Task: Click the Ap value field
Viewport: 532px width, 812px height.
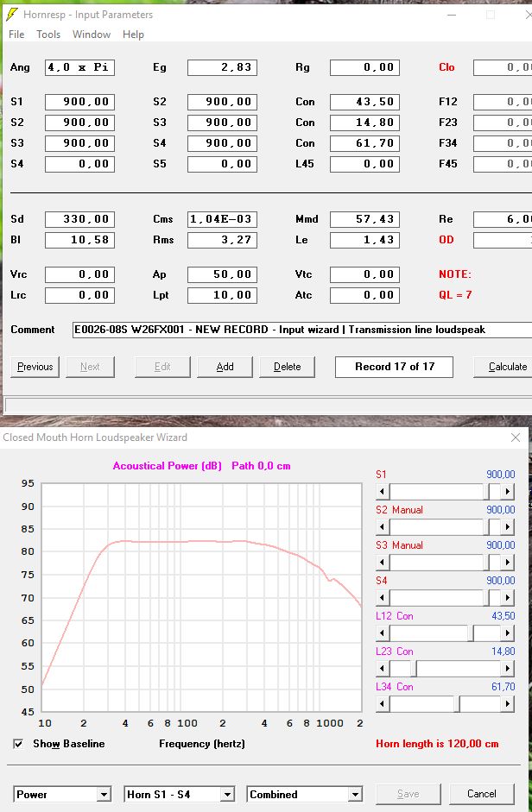Action: pos(223,274)
